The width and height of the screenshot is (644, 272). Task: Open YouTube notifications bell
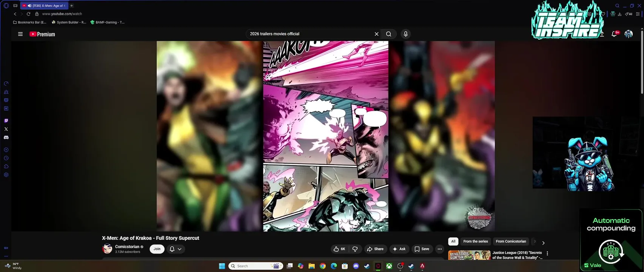click(614, 34)
